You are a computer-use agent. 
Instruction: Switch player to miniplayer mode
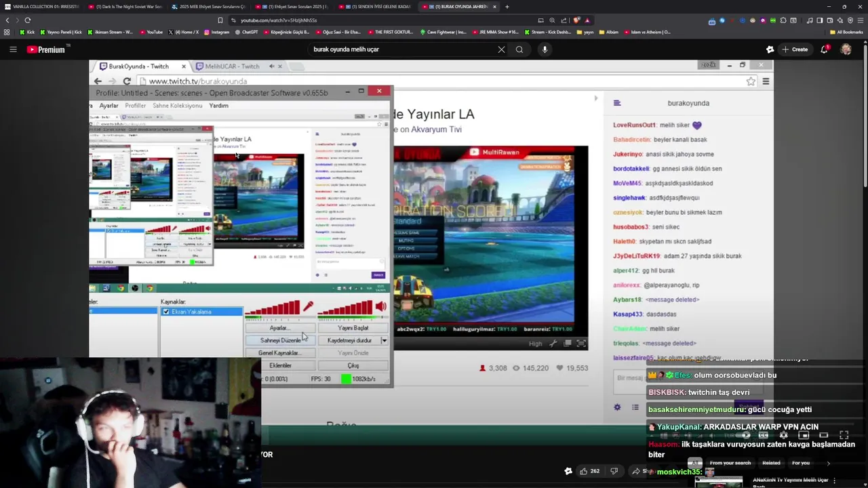pos(804,435)
